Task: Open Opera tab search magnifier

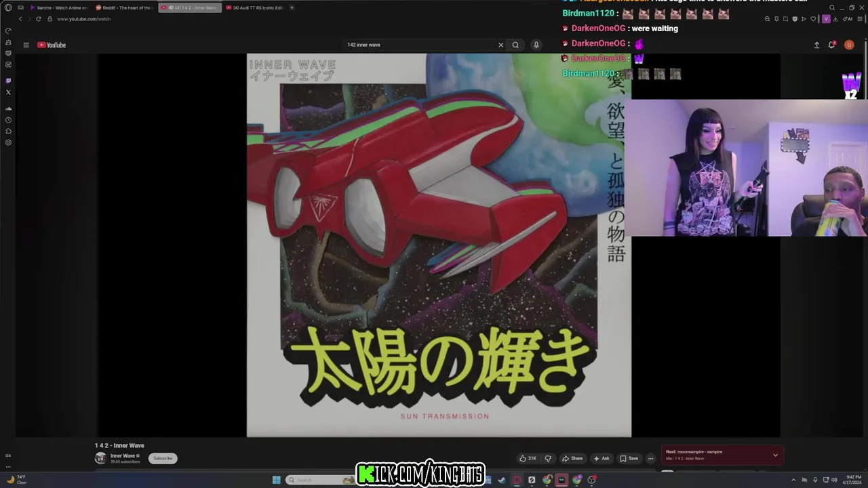Action: click(x=832, y=7)
